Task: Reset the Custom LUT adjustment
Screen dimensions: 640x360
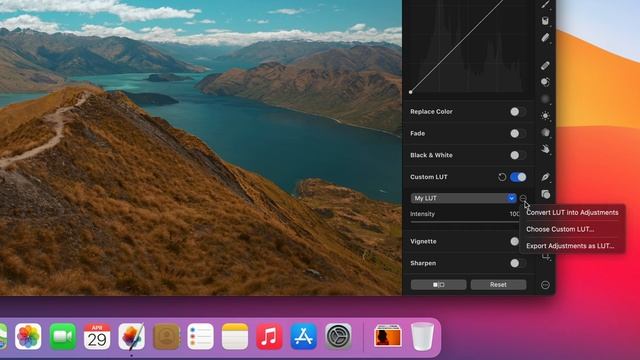Action: pos(502,177)
